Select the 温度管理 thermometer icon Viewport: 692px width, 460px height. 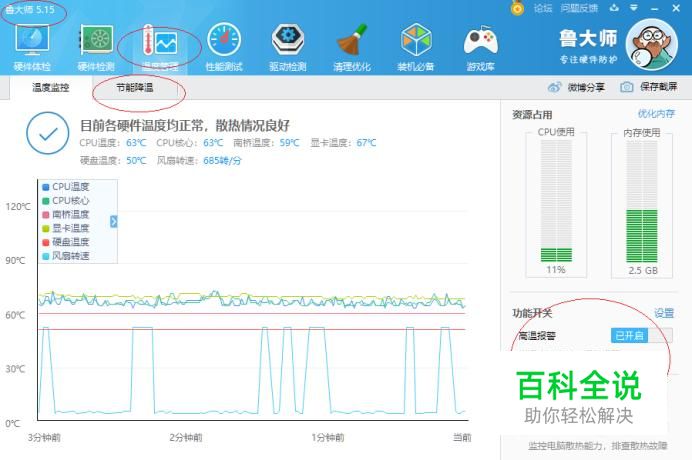click(160, 41)
